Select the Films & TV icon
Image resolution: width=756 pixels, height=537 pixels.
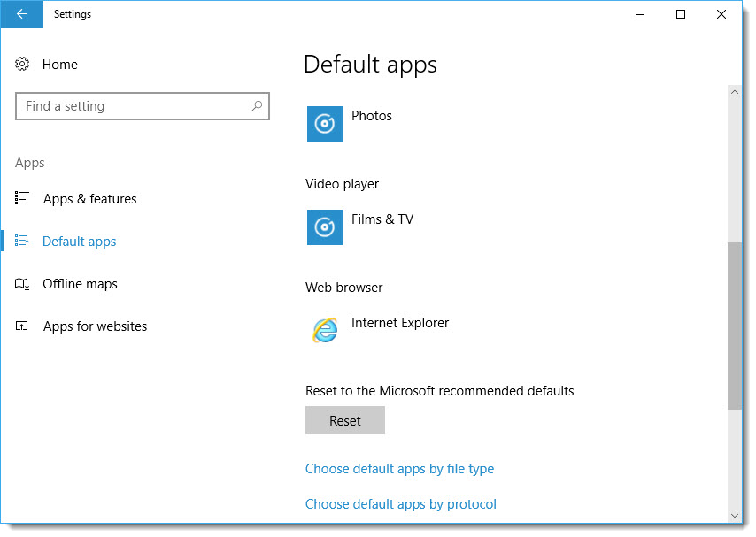point(324,227)
